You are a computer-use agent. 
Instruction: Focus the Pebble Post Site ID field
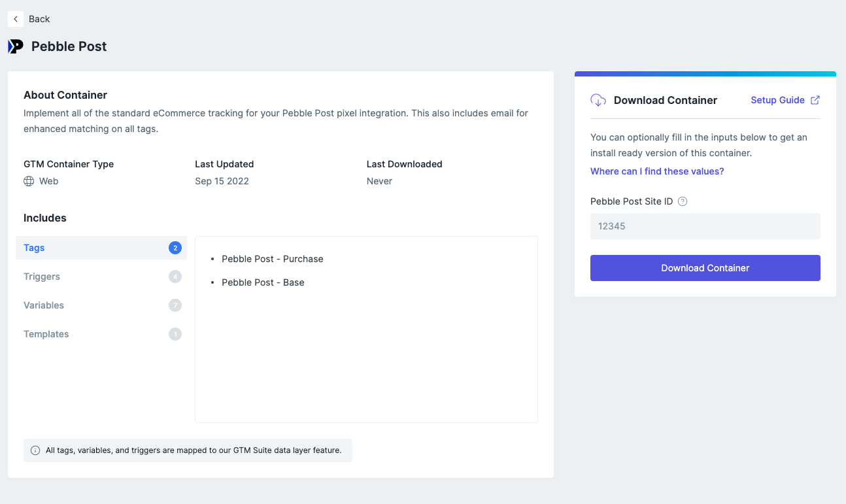(x=705, y=226)
